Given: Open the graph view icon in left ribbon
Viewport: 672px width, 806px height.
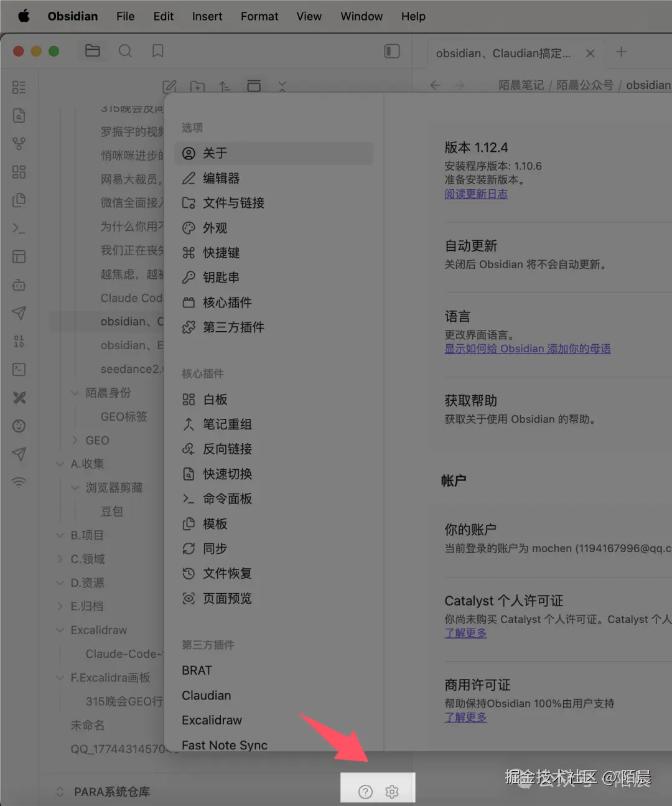Looking at the screenshot, I should 19,143.
